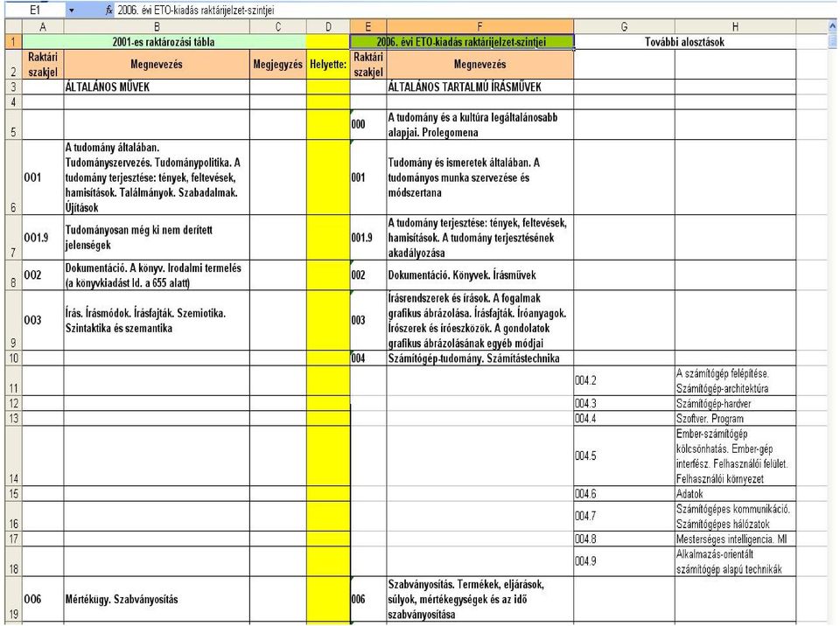Select 'Raktári szakjel' header in column A
This screenshot has width=840, height=626.
point(43,64)
